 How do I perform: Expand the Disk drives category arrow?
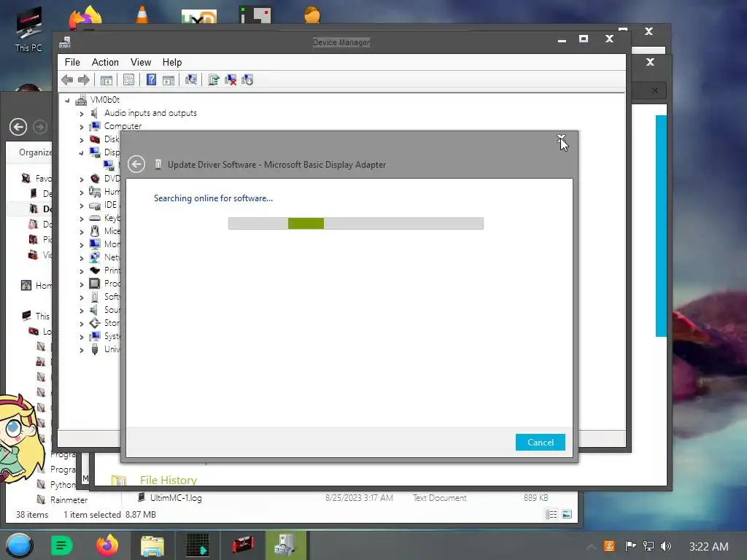[82, 140]
